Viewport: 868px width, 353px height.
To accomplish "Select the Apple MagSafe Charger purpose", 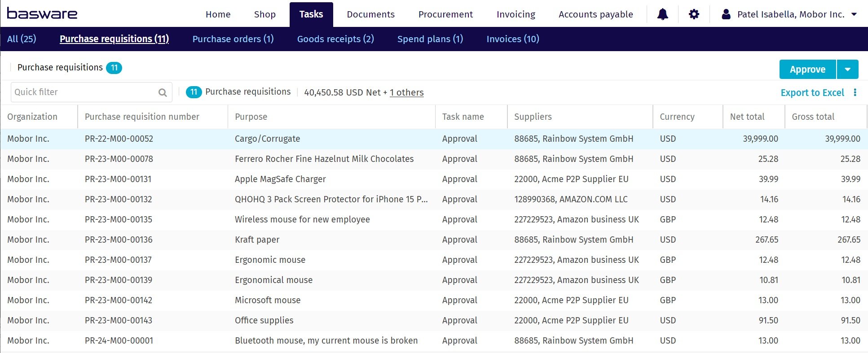I will pos(280,179).
